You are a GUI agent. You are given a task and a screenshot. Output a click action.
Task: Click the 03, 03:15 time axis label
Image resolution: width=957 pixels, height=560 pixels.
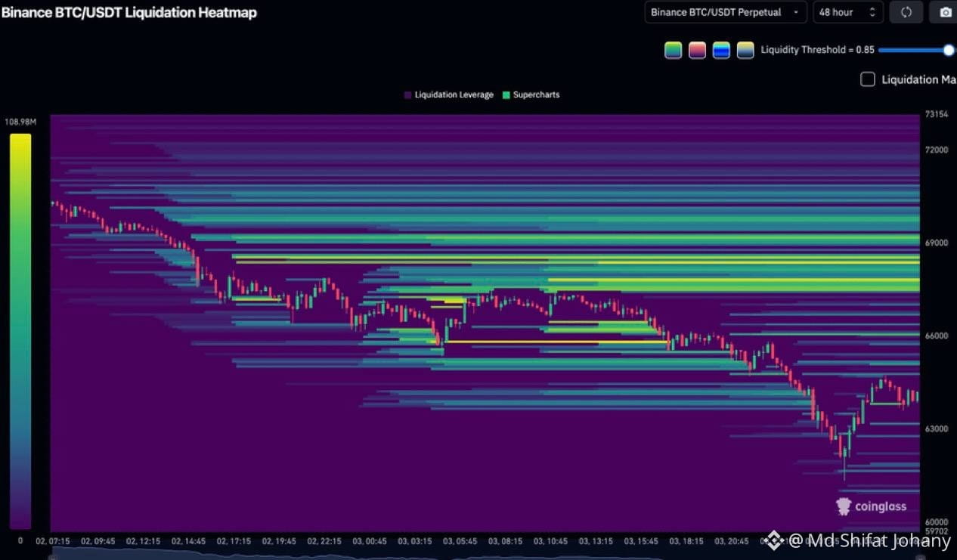tap(414, 542)
